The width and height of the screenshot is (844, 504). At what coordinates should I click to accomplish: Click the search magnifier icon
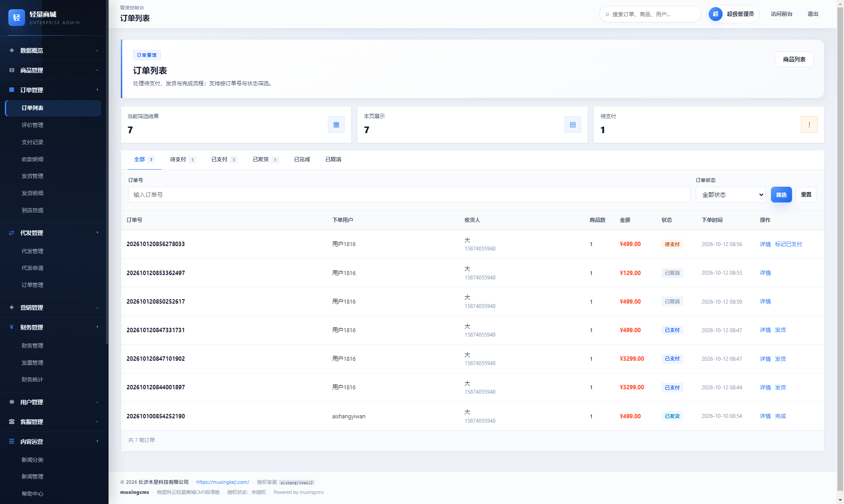pos(608,15)
